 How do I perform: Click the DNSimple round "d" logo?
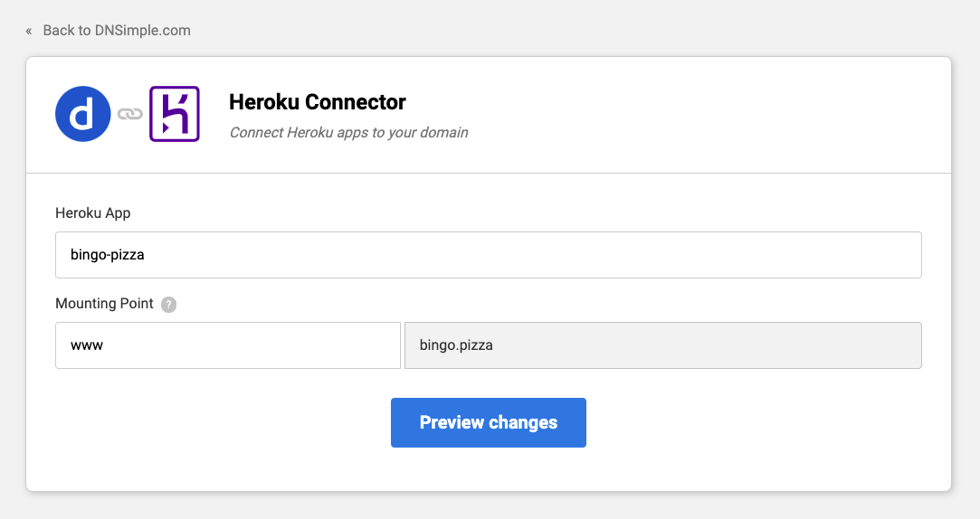click(x=83, y=114)
